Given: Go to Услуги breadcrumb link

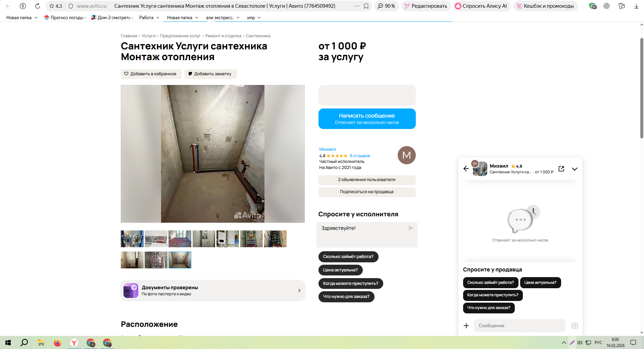Looking at the screenshot, I should click(x=149, y=36).
